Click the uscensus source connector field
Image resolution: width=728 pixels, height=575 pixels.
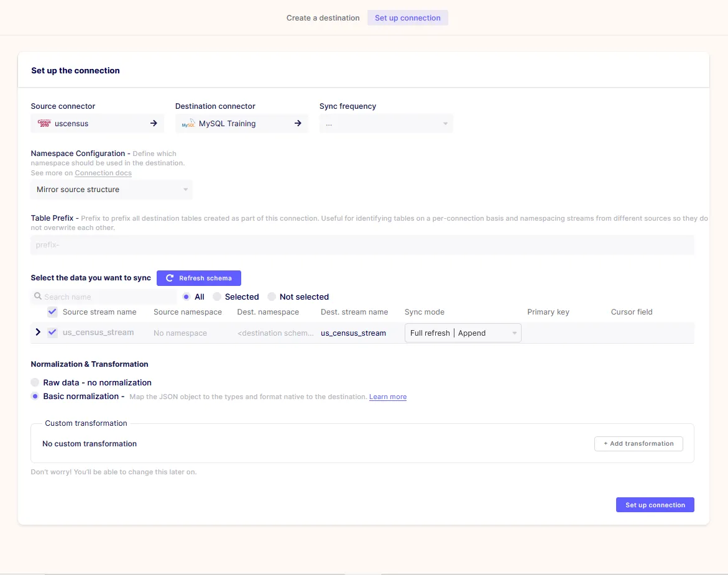pos(98,124)
